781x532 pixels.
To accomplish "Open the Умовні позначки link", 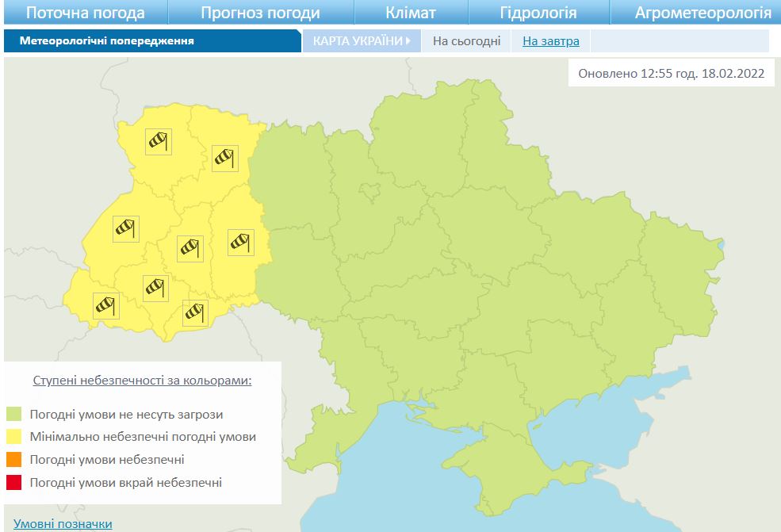I will [x=63, y=523].
